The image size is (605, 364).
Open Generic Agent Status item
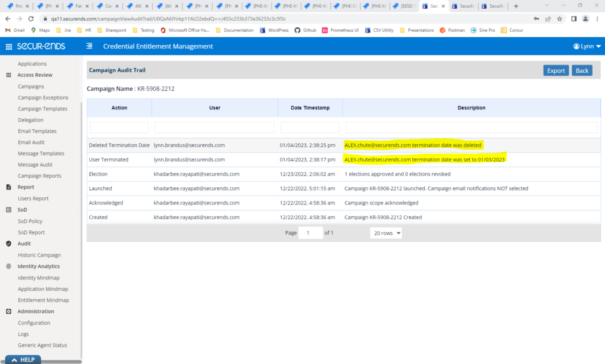tap(43, 345)
